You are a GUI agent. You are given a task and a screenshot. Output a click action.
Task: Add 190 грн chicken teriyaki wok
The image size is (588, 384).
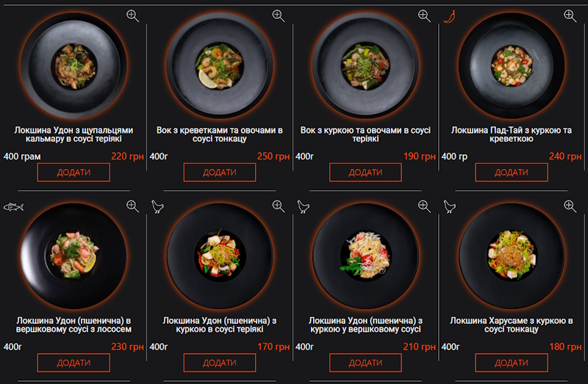click(365, 173)
